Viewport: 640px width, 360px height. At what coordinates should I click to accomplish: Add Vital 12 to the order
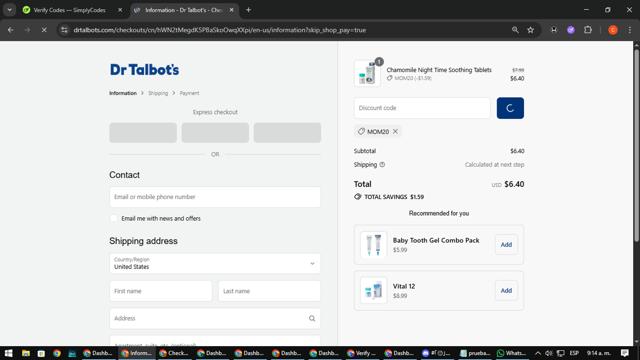pos(506,291)
